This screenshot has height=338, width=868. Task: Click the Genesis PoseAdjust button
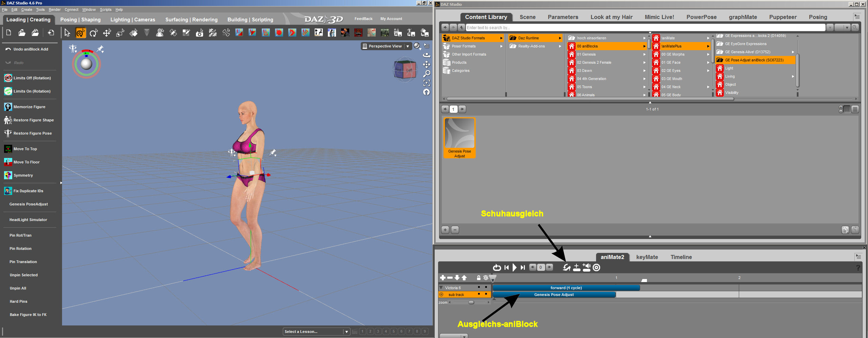(28, 204)
